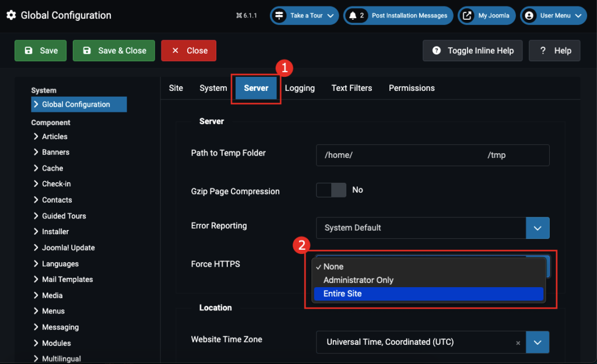
Task: Open Contacts in the Component list
Action: click(57, 200)
